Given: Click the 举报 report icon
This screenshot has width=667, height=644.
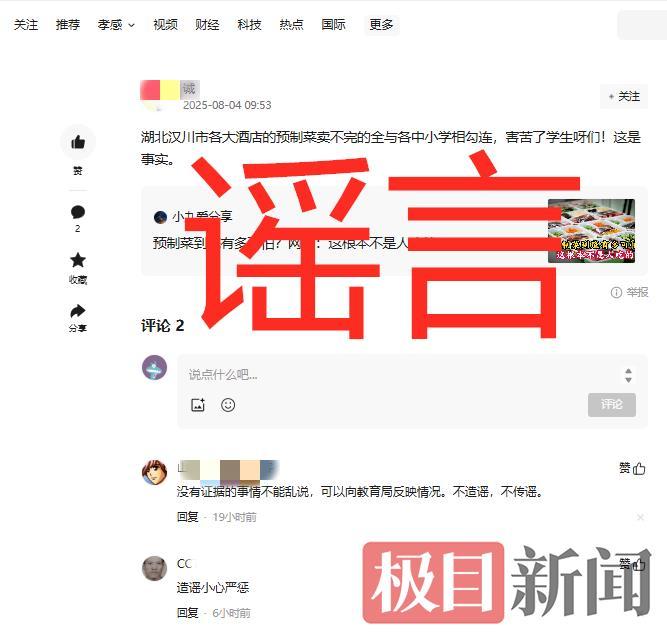Looking at the screenshot, I should [616, 292].
